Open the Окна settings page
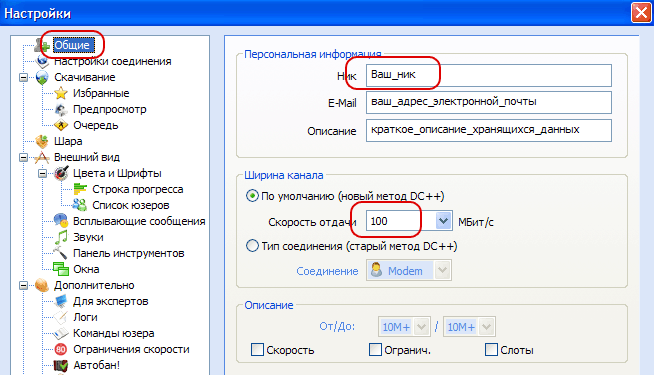The image size is (654, 375). click(x=86, y=269)
